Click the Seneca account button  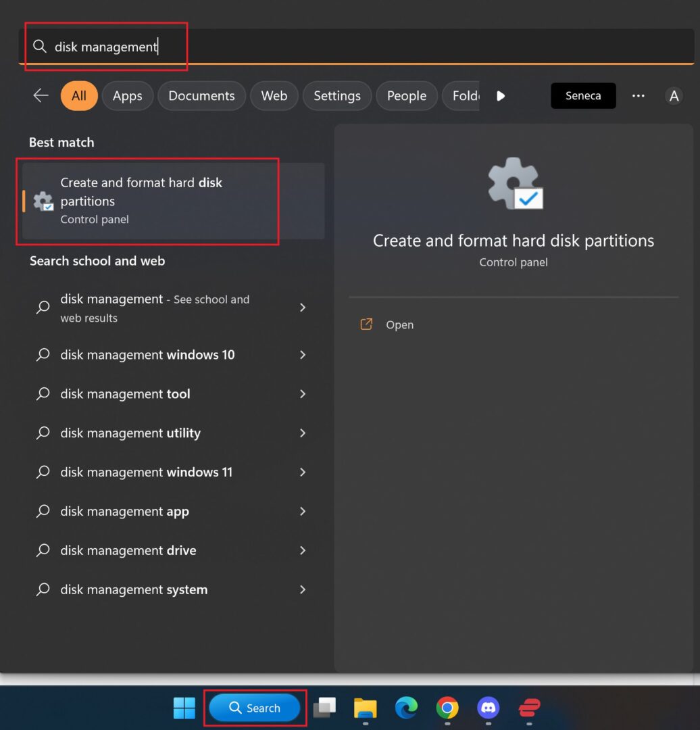click(x=583, y=95)
